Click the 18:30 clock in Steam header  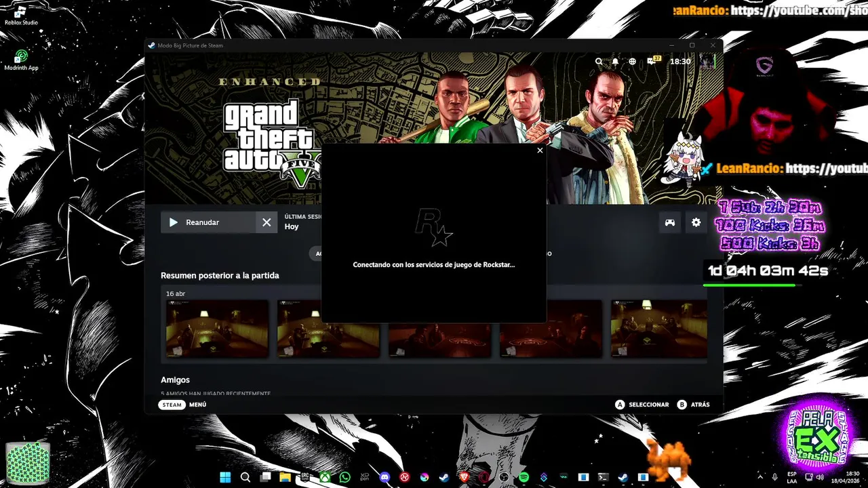680,62
